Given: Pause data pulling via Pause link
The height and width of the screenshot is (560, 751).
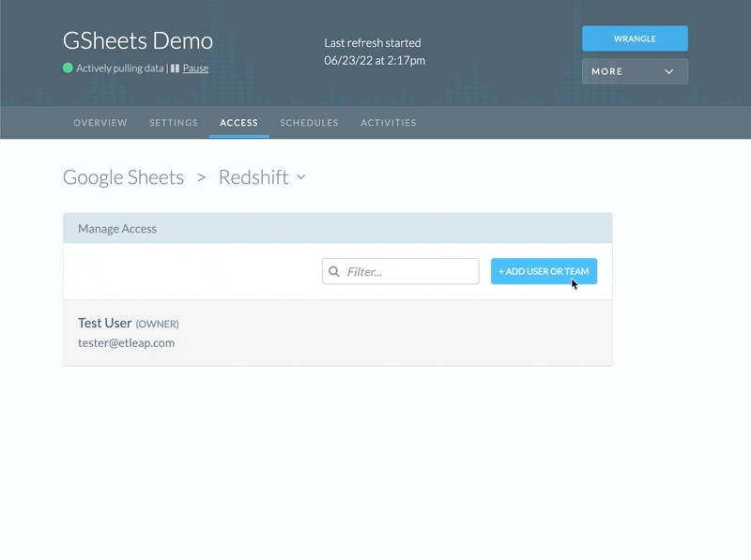Looking at the screenshot, I should [195, 68].
